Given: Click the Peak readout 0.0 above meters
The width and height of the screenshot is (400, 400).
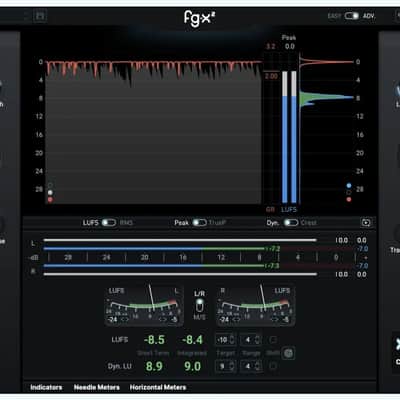Looking at the screenshot, I should [290, 46].
